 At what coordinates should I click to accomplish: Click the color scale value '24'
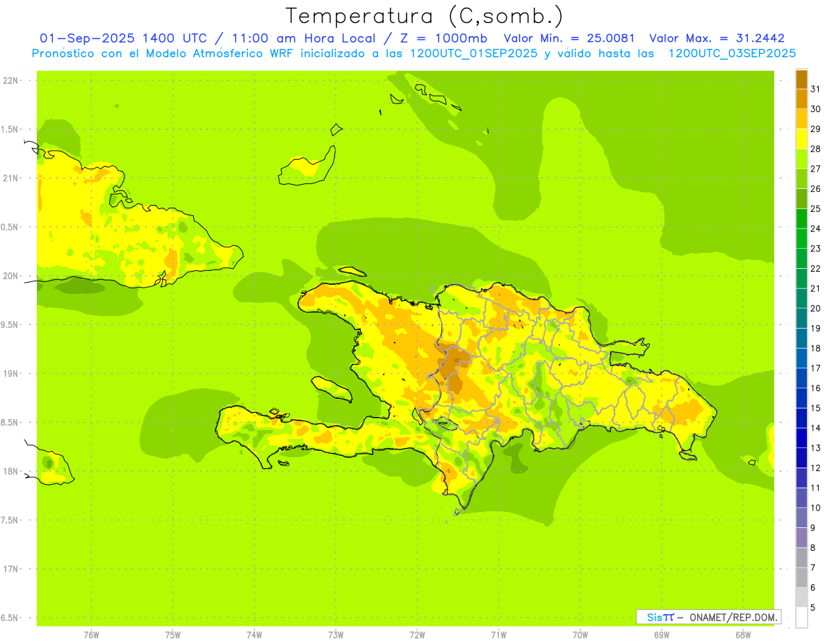pos(815,229)
